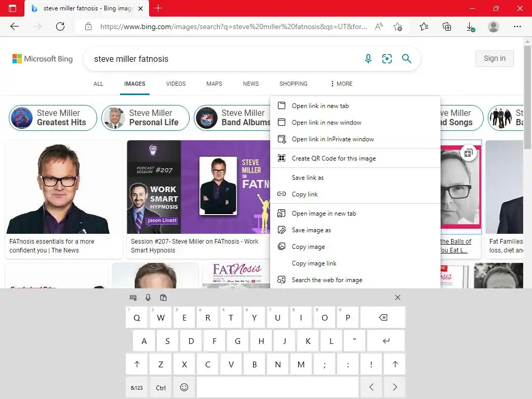Open the touch keyboard clipboard icon
This screenshot has height=399, width=532.
pos(163,298)
